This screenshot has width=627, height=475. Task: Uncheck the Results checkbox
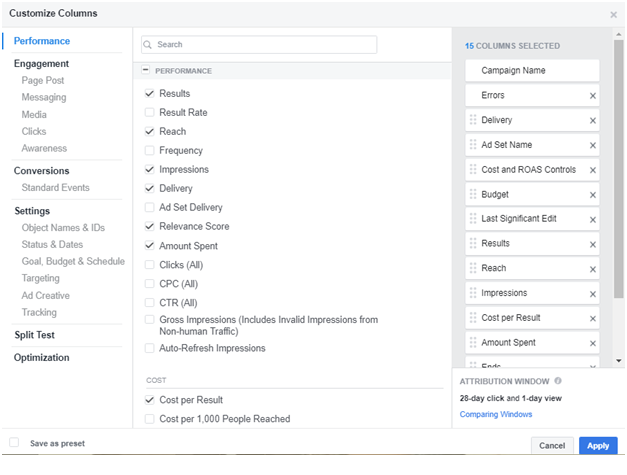150,94
